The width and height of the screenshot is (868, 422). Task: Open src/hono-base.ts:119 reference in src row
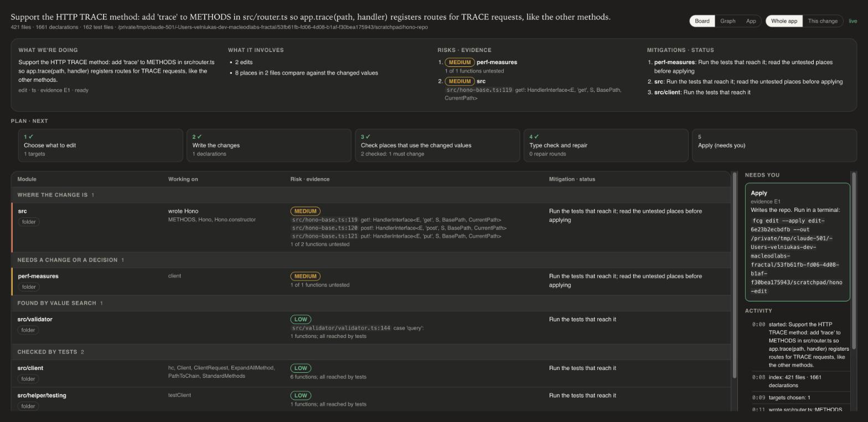325,220
